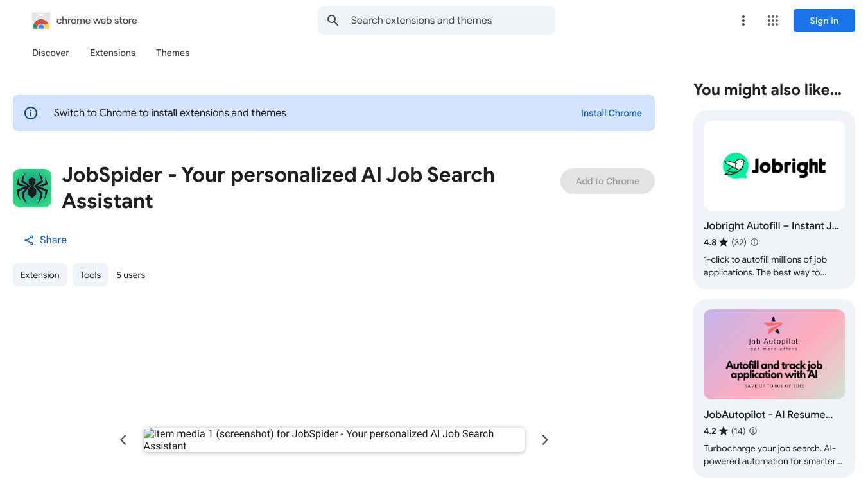
Task: Show the previous media screenshot
Action: [x=123, y=440]
